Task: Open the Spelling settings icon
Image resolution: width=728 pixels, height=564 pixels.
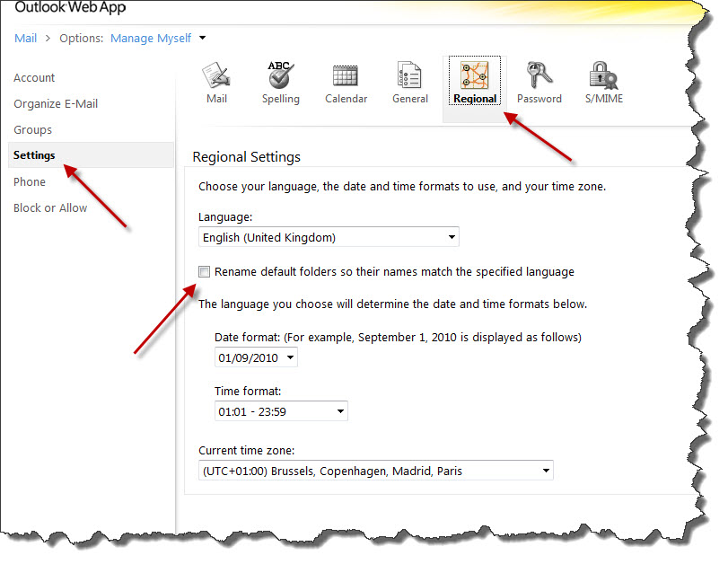Action: click(280, 75)
